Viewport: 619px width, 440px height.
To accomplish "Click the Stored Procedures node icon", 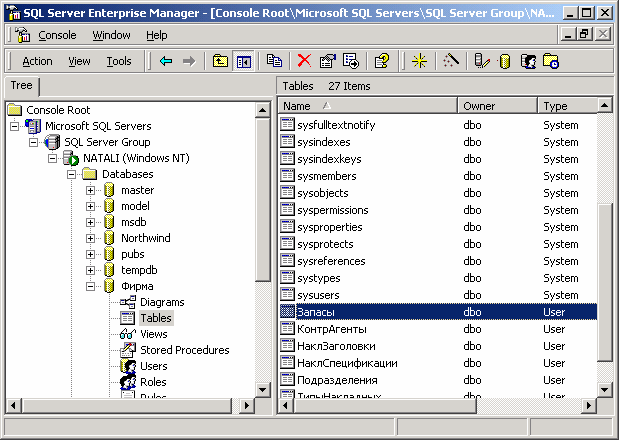I will [x=128, y=350].
